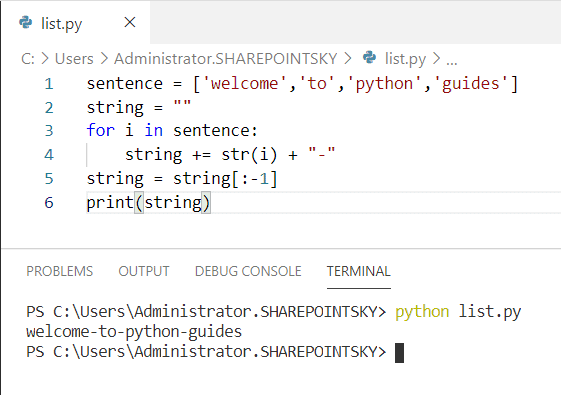Click the empty string "" on line 2
The height and width of the screenshot is (395, 561).
coord(182,104)
